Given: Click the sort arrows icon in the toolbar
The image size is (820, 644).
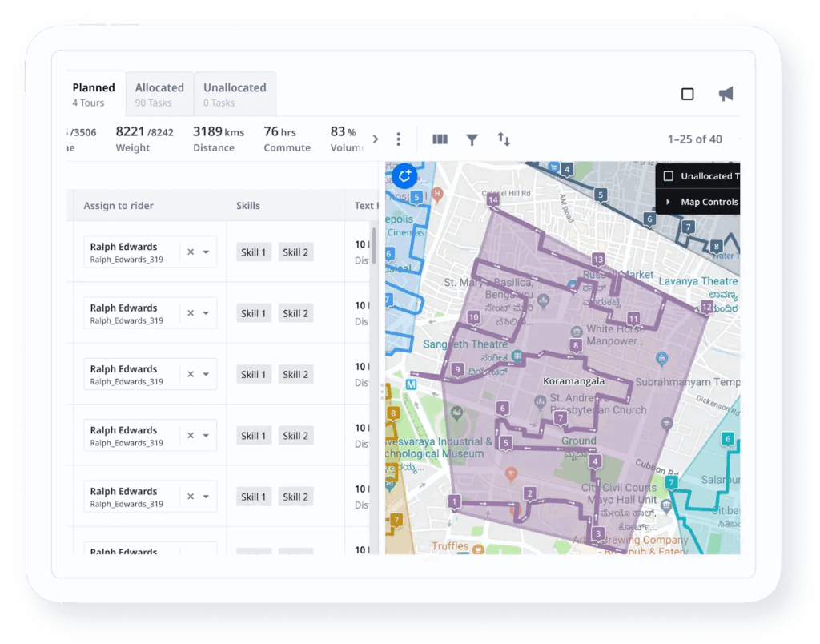Looking at the screenshot, I should pos(504,139).
